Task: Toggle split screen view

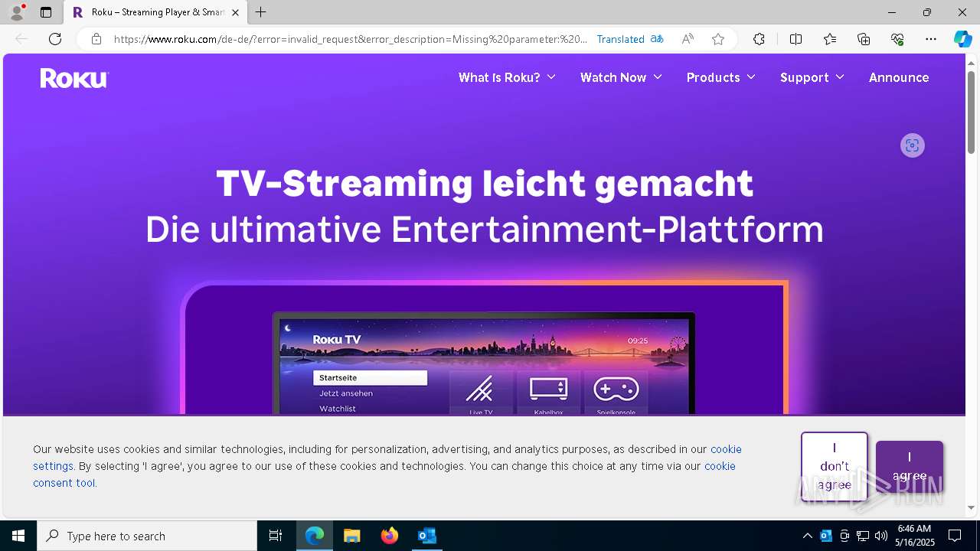Action: click(x=795, y=39)
